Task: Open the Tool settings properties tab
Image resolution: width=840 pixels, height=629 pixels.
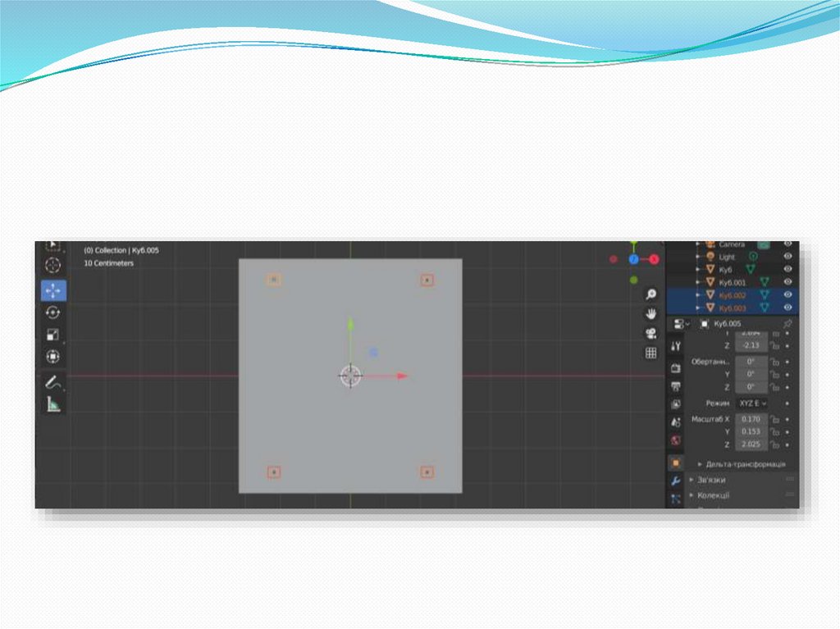Action: click(x=676, y=346)
